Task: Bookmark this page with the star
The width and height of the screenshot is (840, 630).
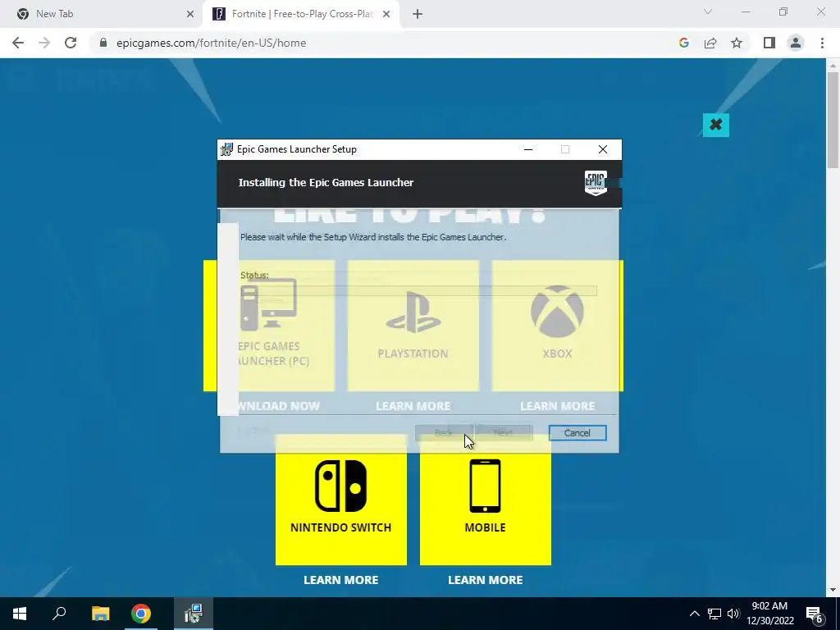Action: coord(737,43)
